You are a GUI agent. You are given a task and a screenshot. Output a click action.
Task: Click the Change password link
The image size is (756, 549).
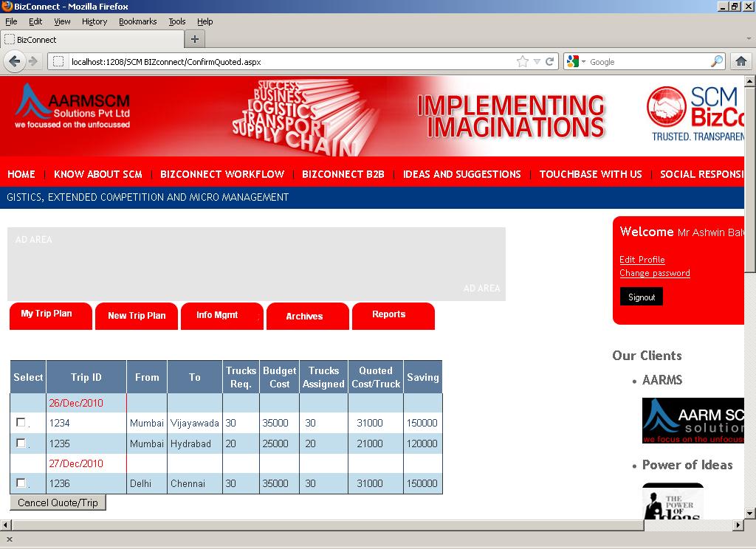pyautogui.click(x=655, y=273)
